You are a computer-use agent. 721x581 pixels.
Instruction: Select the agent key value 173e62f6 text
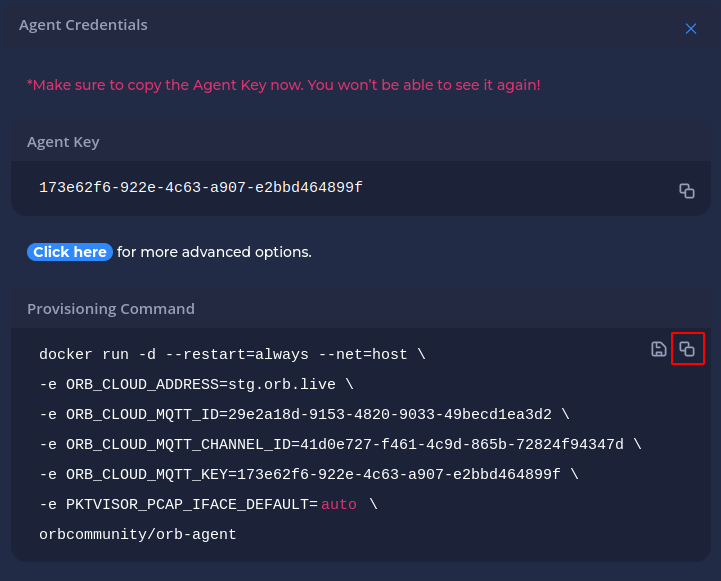click(200, 188)
